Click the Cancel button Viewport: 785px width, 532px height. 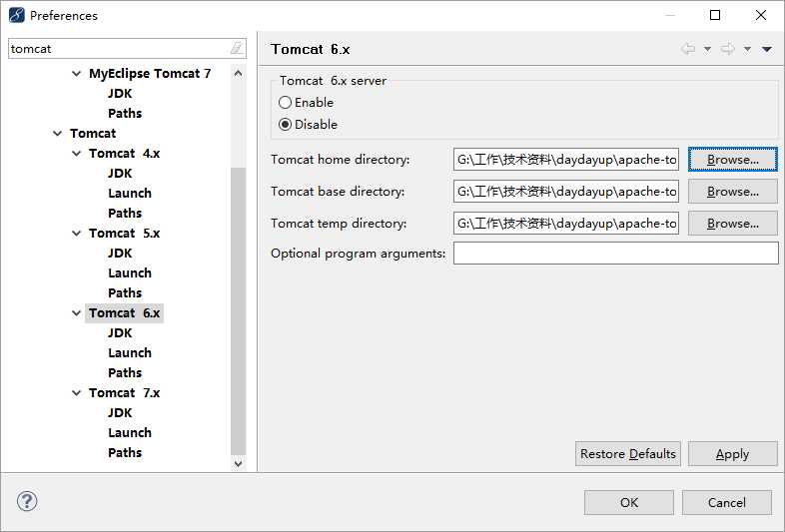(x=726, y=502)
